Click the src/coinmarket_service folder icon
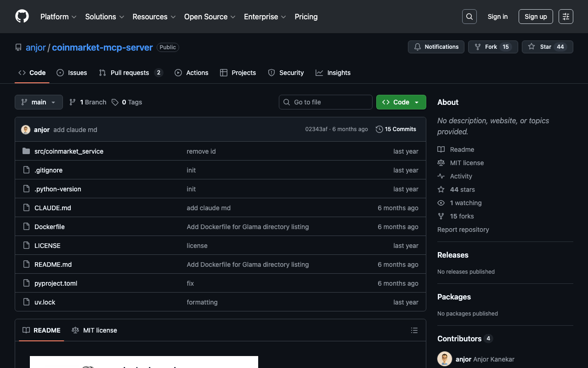The height and width of the screenshot is (368, 588). pos(26,151)
